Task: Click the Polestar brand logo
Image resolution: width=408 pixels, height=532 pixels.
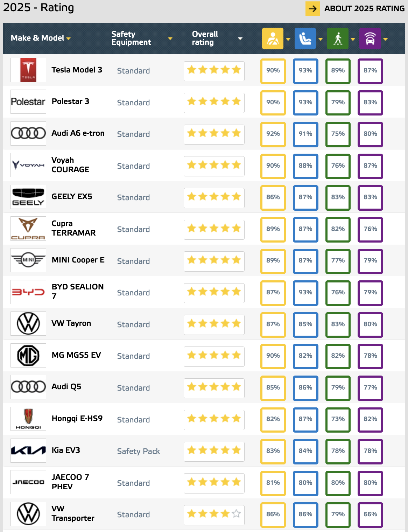Action: pos(28,101)
